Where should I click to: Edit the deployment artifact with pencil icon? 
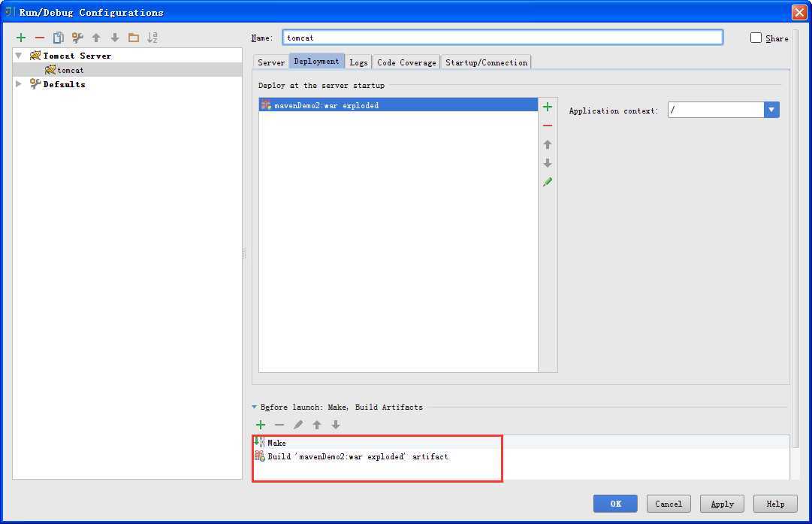(x=548, y=182)
